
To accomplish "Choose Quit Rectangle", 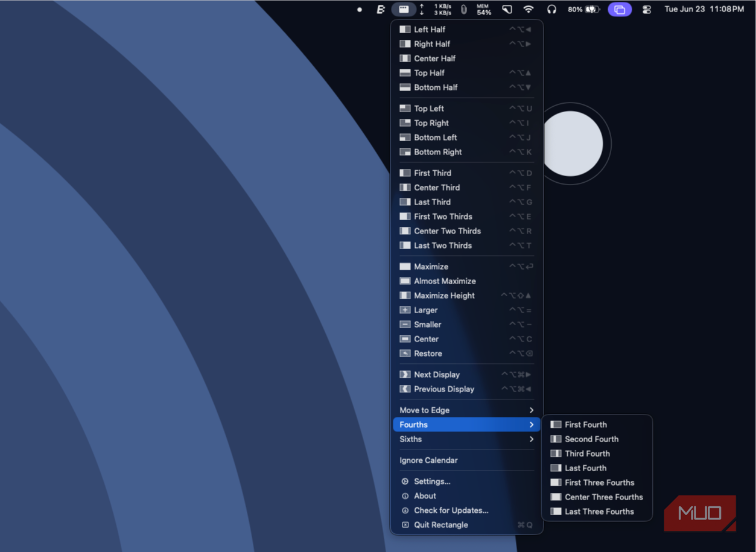I will pyautogui.click(x=466, y=525).
